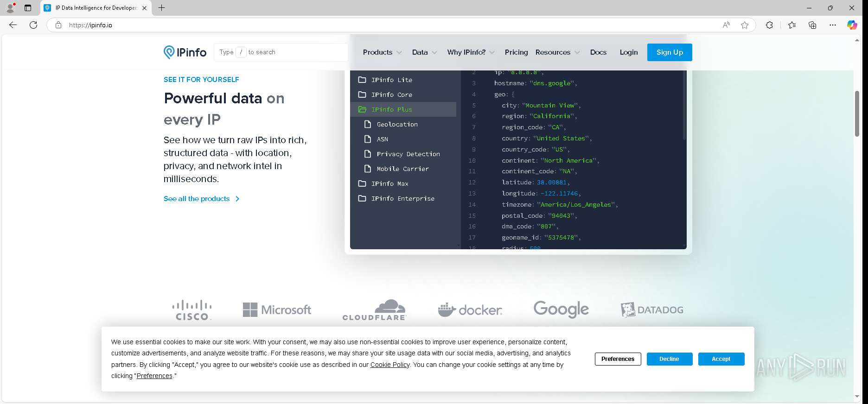Click the Datadog logo
868x404 pixels.
[x=652, y=310]
